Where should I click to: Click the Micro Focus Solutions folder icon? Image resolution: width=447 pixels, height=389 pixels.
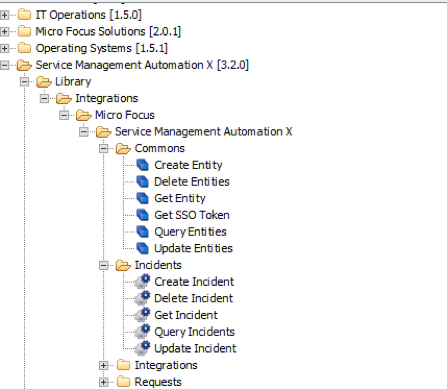click(24, 31)
